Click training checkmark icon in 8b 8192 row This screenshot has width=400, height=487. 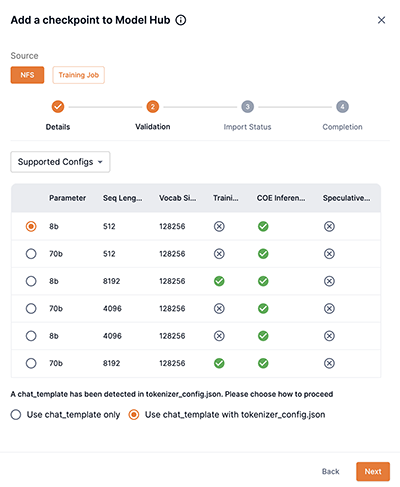pos(219,281)
